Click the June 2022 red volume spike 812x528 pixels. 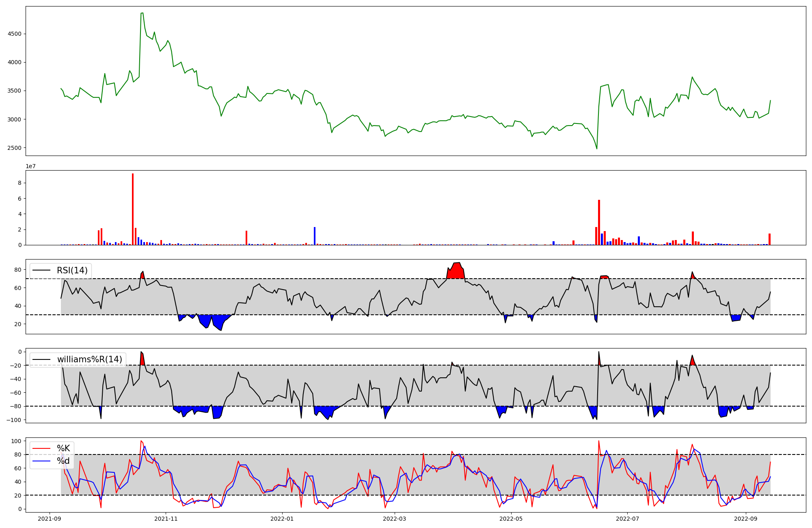click(599, 222)
